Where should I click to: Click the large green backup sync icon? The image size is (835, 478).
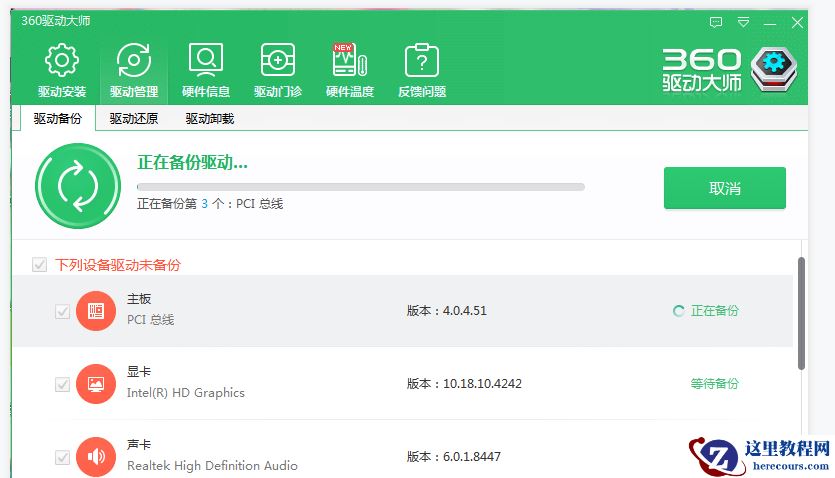[78, 186]
